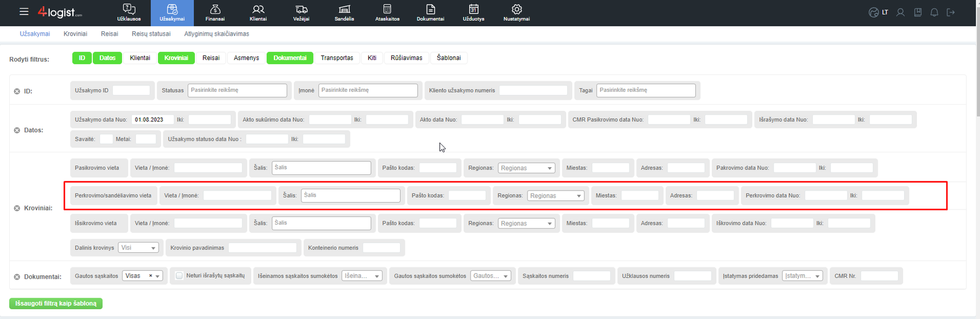980x319 pixels.
Task: Enable the Asmenys filter group
Action: [x=247, y=58]
